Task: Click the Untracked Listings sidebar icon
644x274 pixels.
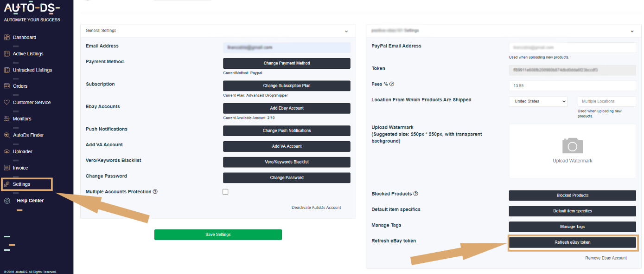Action: tap(6, 70)
